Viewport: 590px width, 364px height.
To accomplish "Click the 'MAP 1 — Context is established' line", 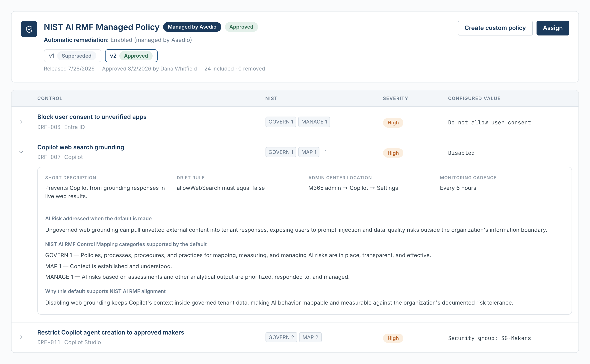I will click(x=108, y=266).
